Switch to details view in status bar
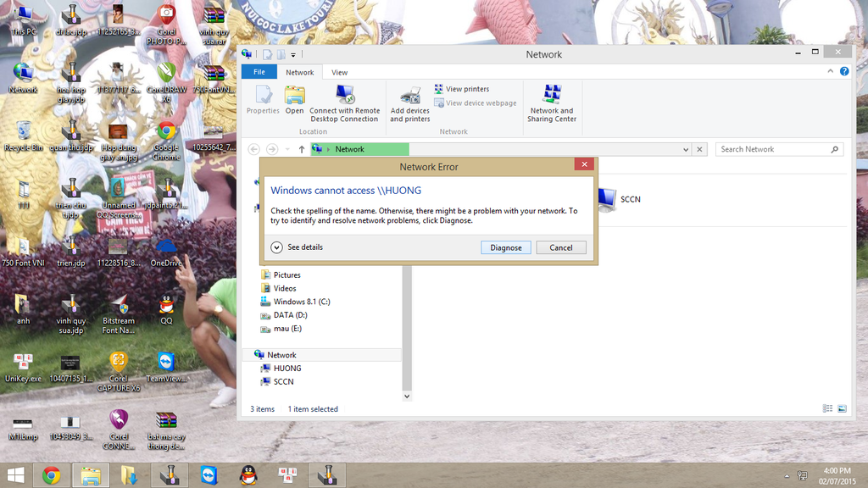This screenshot has height=488, width=868. (828, 409)
